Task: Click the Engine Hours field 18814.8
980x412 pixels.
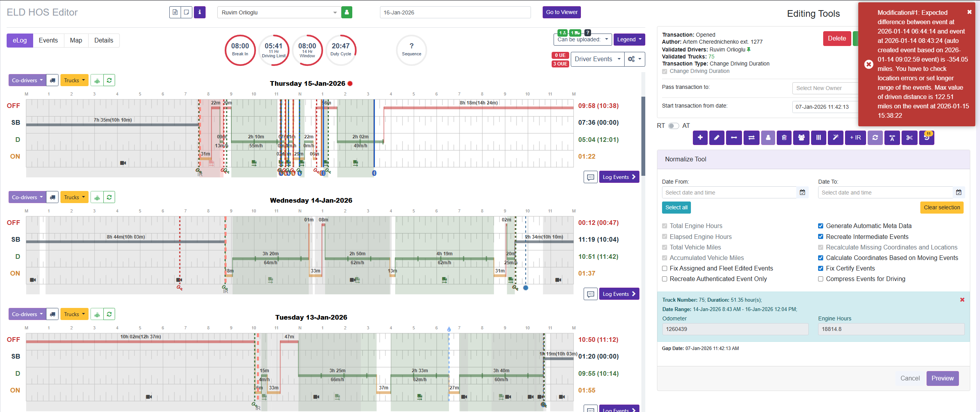Action: 891,329
